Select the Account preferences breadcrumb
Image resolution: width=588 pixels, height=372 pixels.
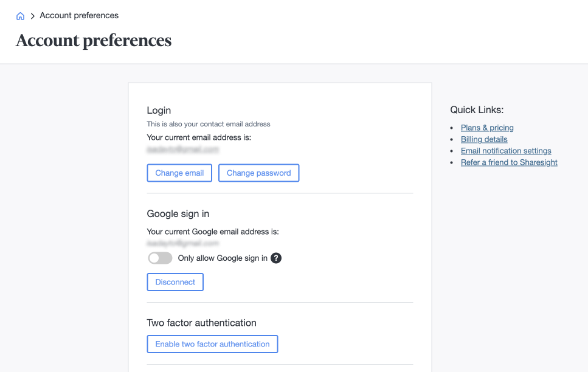(78, 15)
